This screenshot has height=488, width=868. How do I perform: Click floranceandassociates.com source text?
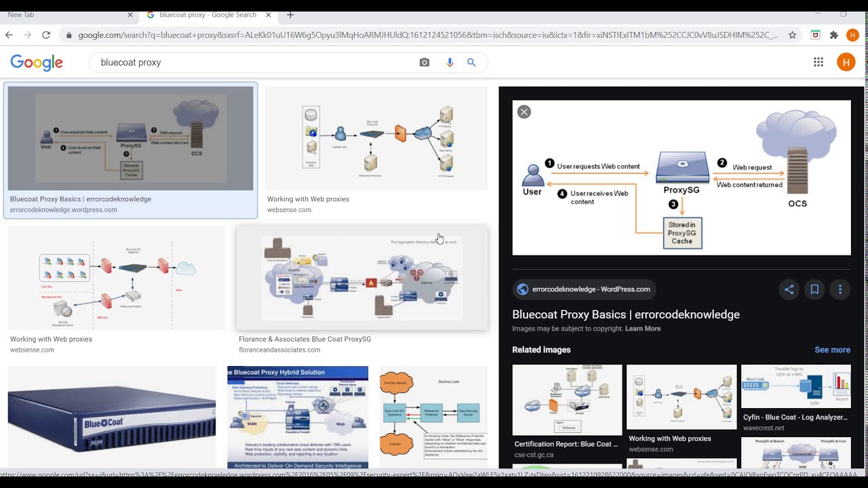tap(279, 350)
